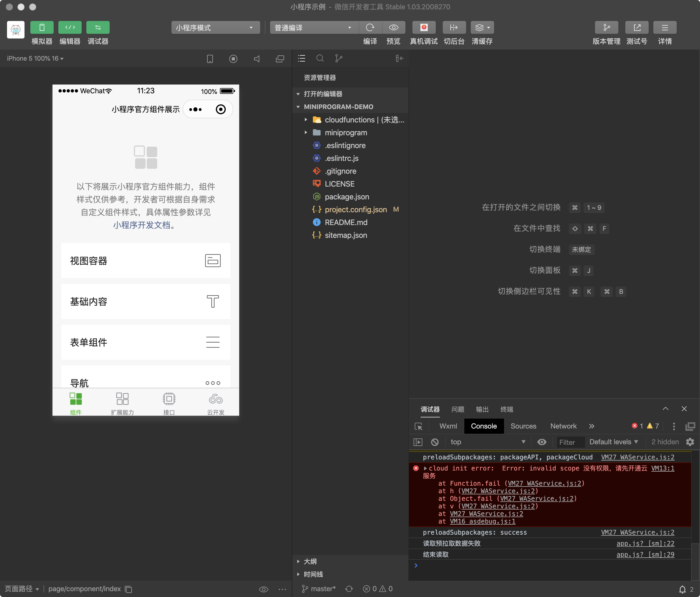Click the 切后台 switch background icon
Screen dimensions: 700x597
tap(454, 28)
